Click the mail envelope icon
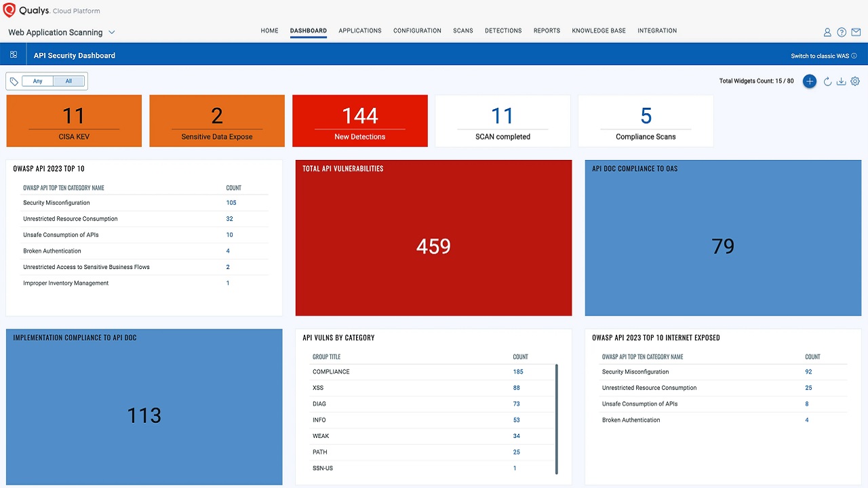This screenshot has height=488, width=868. point(856,32)
